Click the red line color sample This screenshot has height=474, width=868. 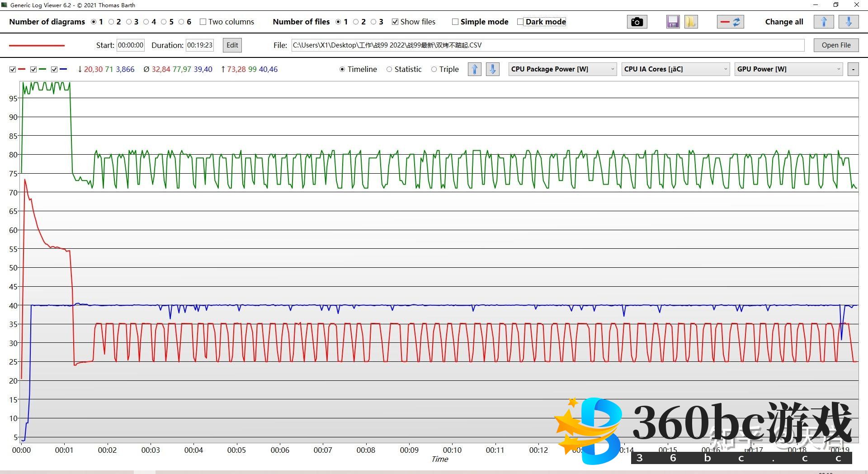click(x=37, y=45)
